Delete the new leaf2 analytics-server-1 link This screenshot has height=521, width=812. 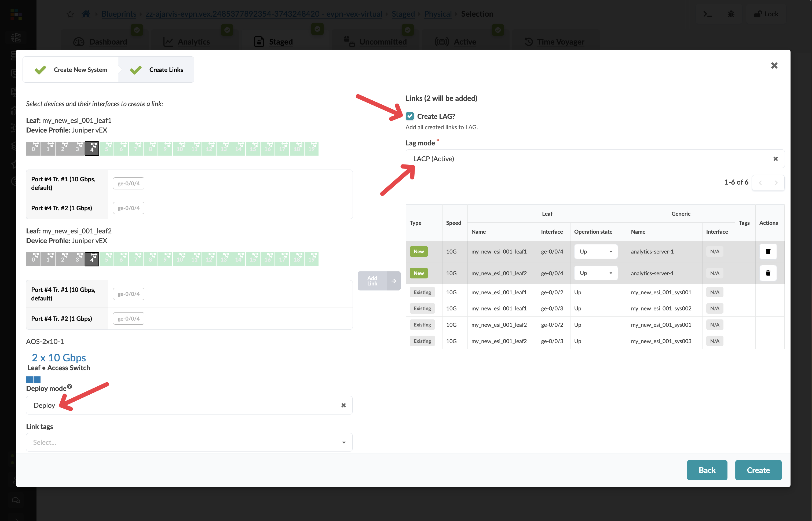pyautogui.click(x=768, y=273)
